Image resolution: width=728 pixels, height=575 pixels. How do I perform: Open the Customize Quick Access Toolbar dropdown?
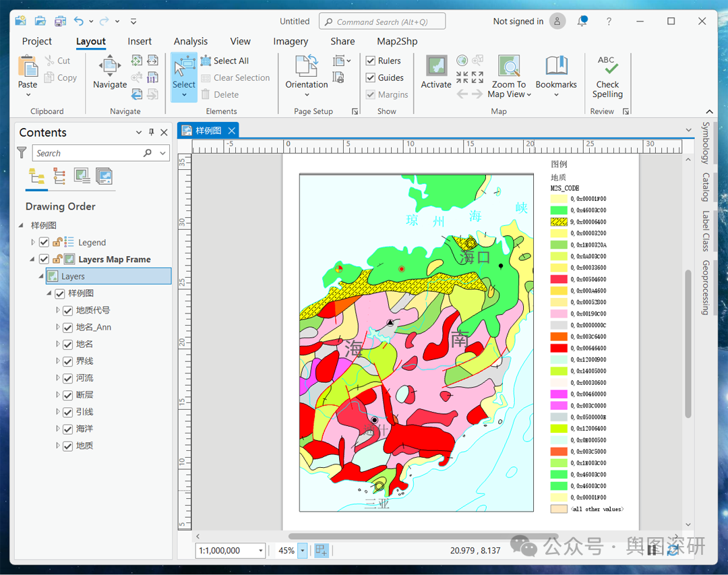coord(133,22)
